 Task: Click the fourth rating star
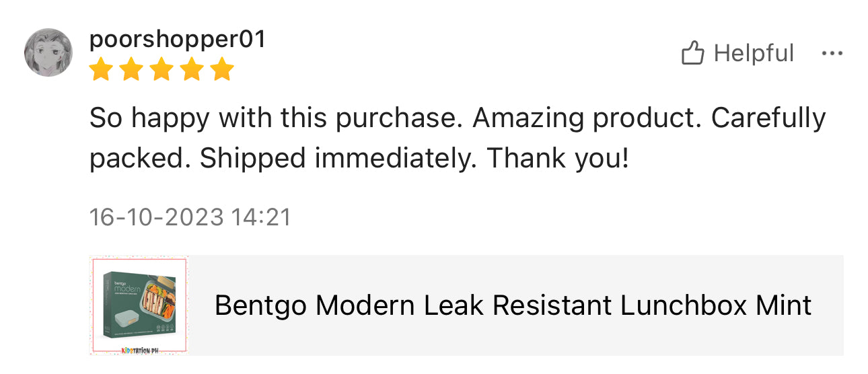click(x=192, y=69)
